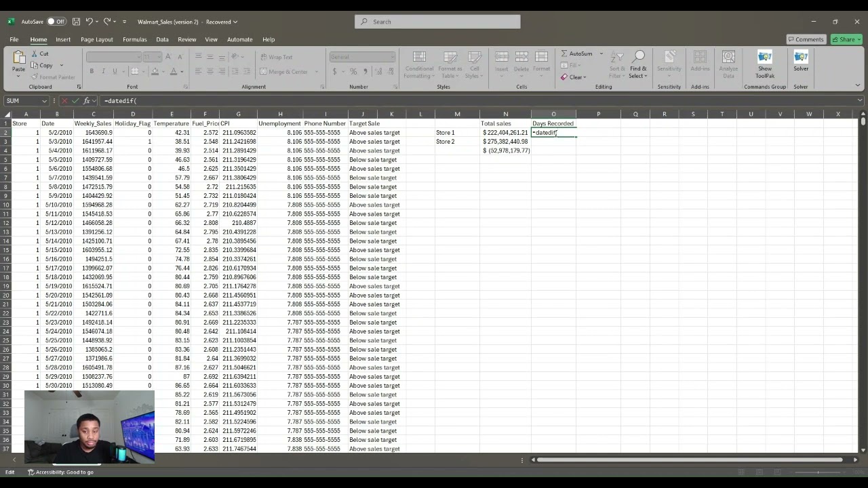Click the Save floppy disk icon

(x=76, y=22)
